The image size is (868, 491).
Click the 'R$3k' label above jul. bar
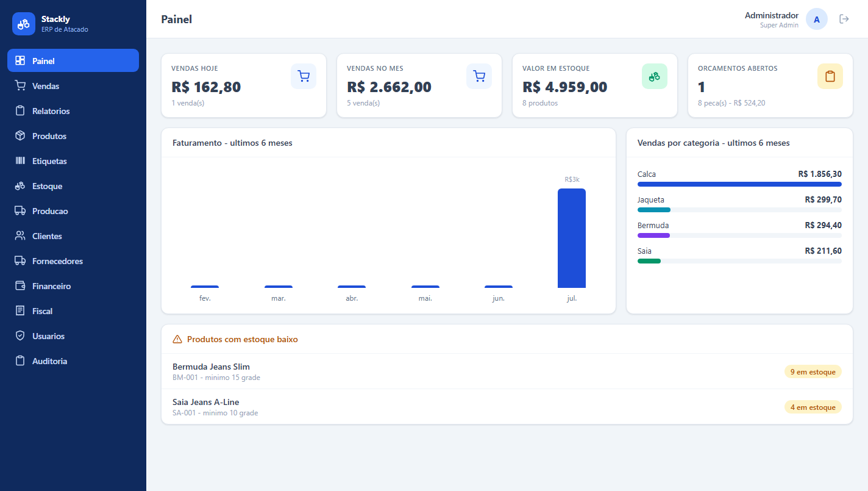(x=572, y=179)
